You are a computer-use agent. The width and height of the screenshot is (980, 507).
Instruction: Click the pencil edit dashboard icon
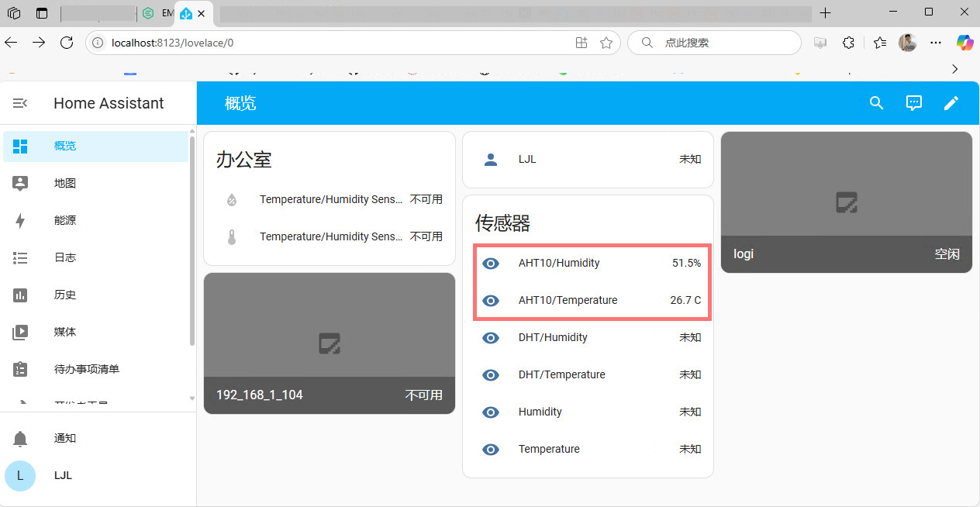951,103
